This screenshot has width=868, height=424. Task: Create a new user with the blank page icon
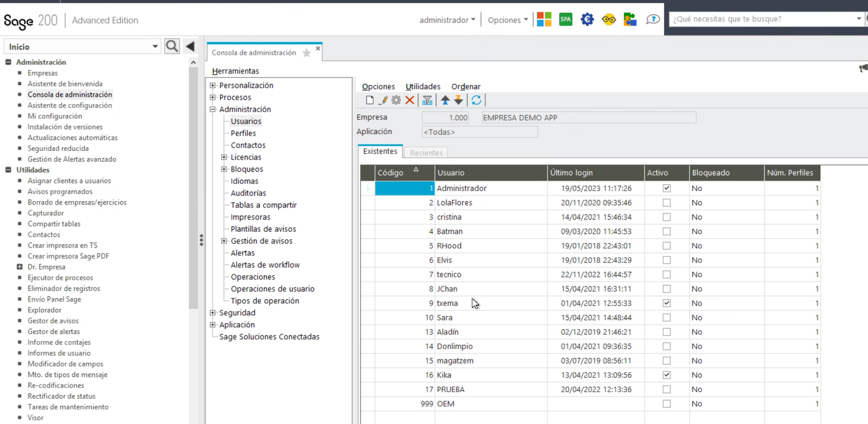pos(369,100)
